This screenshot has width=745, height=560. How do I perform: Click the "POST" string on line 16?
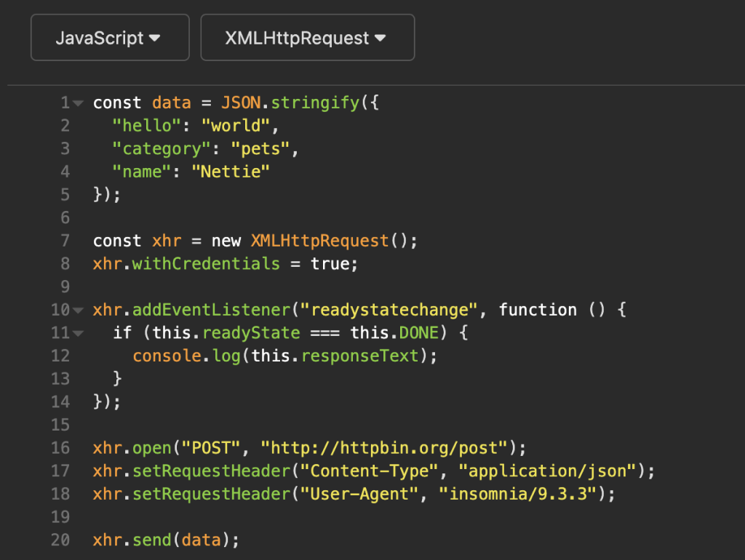211,448
